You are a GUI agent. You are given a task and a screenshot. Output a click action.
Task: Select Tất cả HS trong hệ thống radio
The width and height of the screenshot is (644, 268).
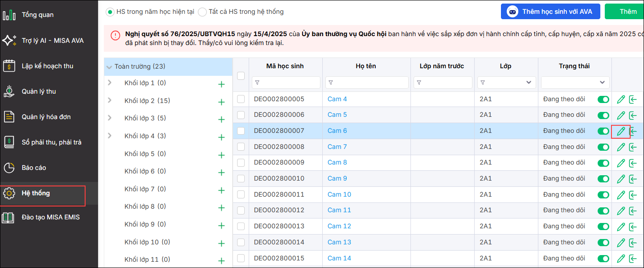pyautogui.click(x=202, y=12)
